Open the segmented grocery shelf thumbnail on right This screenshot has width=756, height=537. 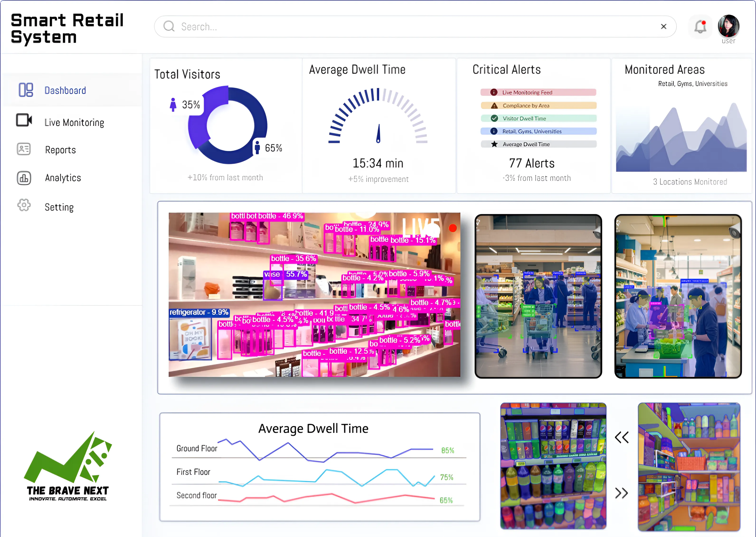coord(689,466)
